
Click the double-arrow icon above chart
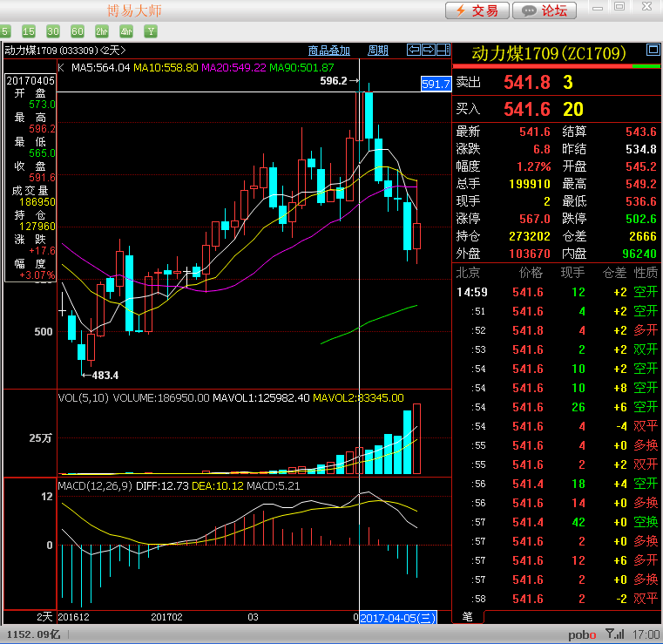tap(429, 50)
